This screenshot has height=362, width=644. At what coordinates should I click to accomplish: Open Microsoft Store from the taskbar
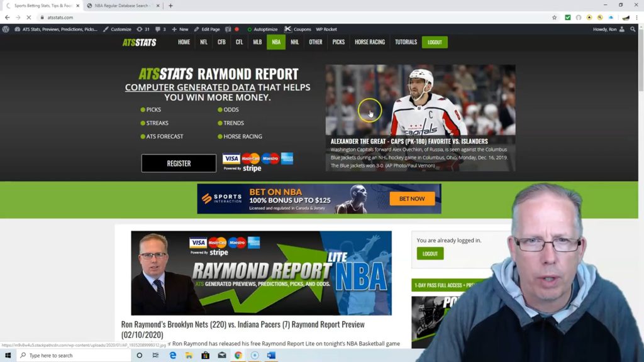206,356
